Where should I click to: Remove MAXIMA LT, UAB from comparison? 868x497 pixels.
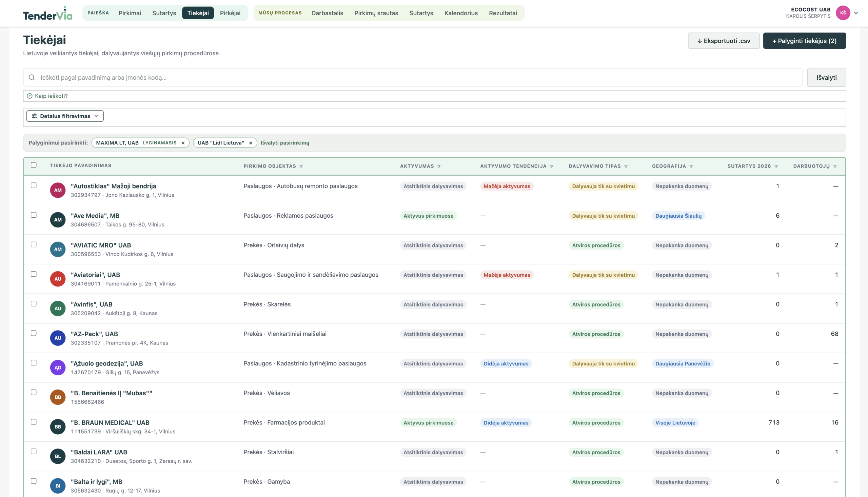(x=183, y=143)
